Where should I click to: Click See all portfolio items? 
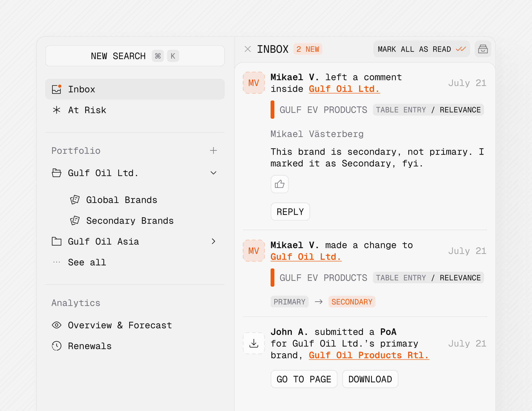(x=87, y=262)
